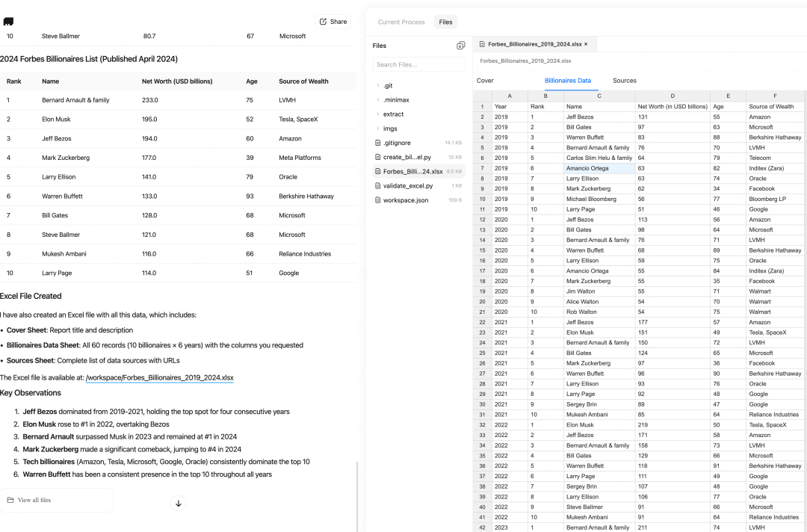Open create_bil...el.py script file
Screen dimensions: 807x532
(406, 157)
